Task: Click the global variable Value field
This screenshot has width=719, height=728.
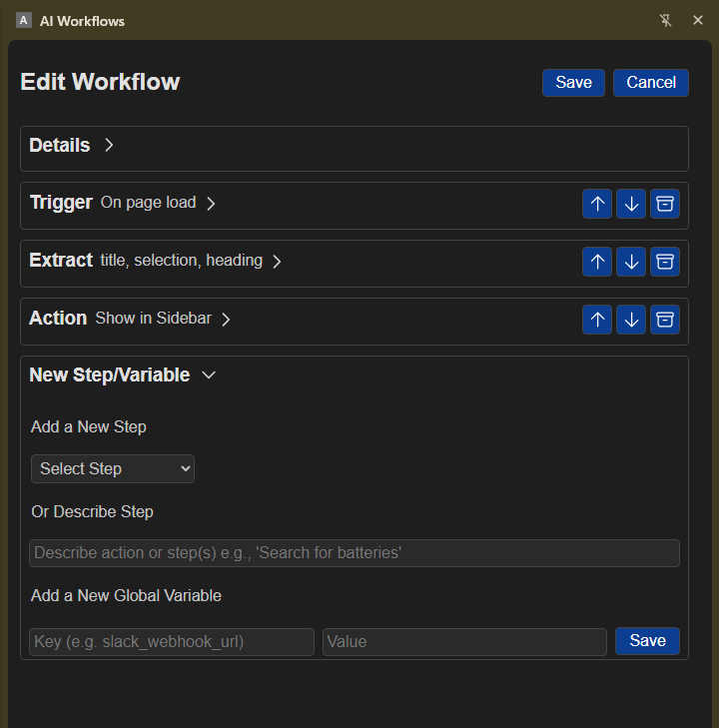Action: [464, 642]
